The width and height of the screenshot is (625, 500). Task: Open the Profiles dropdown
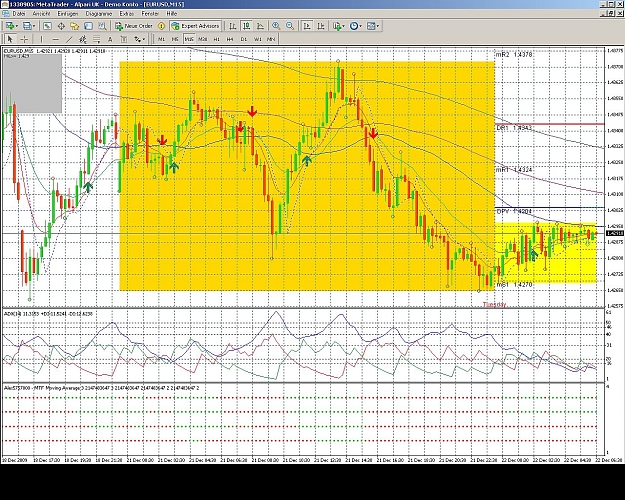pyautogui.click(x=29, y=26)
